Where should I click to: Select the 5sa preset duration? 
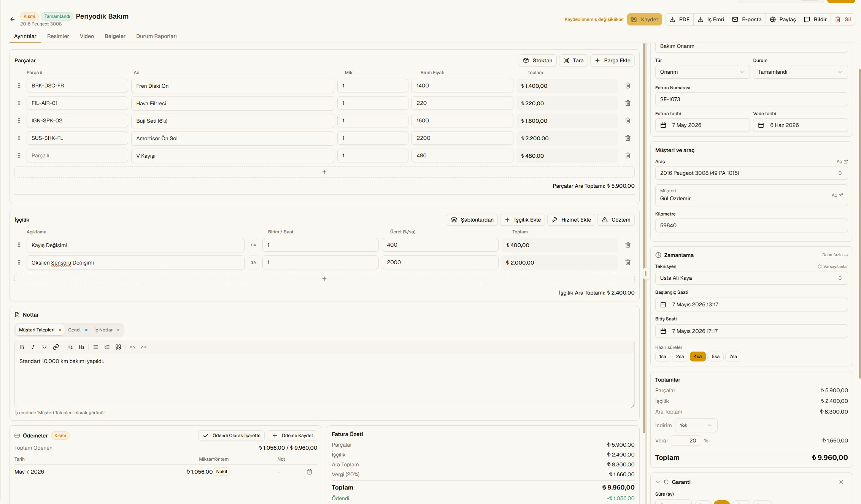(x=715, y=357)
